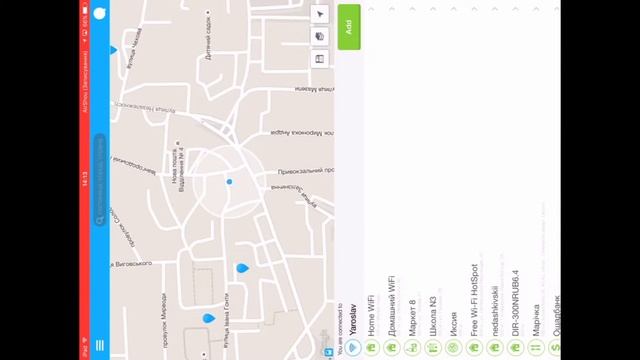Switch view with the map layout button
Screen dimensions: 640x360
pyautogui.click(x=320, y=58)
